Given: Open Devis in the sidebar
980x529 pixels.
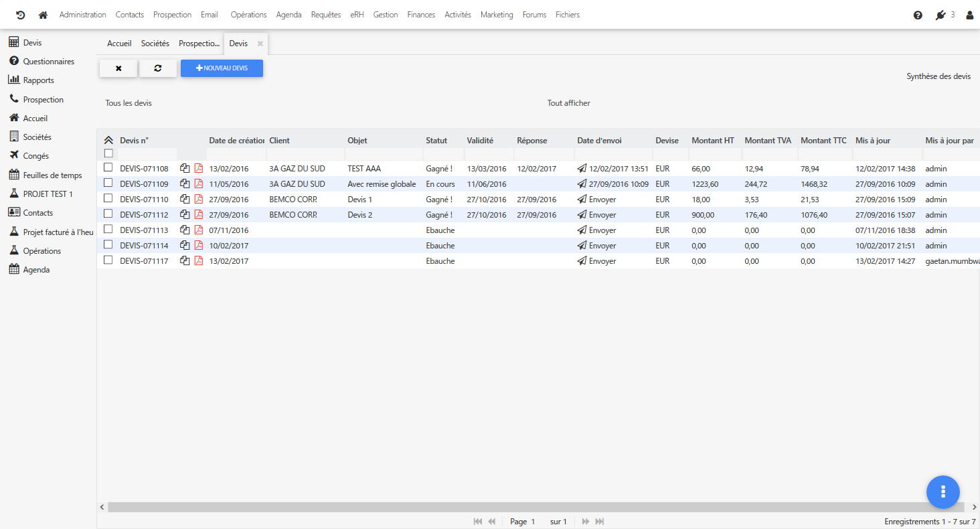Looking at the screenshot, I should click(x=32, y=43).
